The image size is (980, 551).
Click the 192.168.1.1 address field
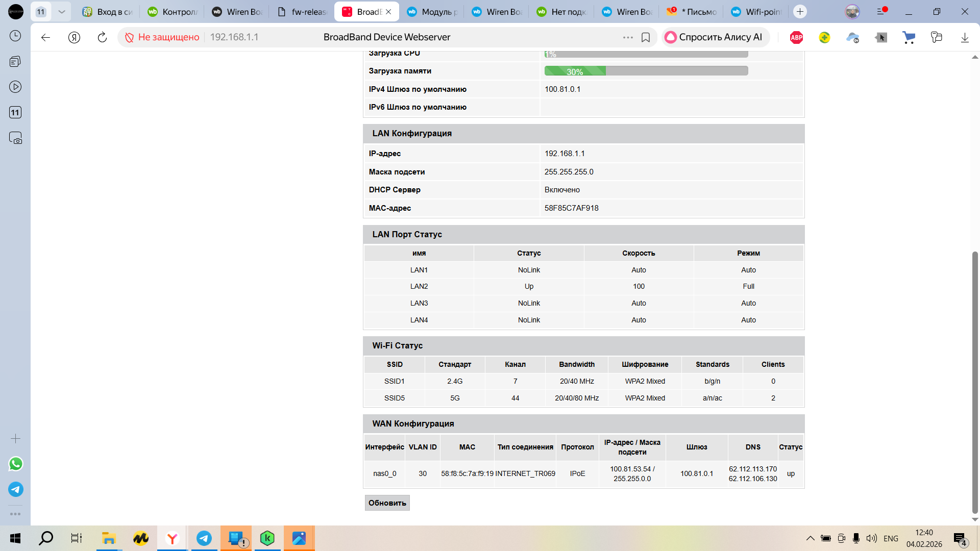(x=234, y=37)
